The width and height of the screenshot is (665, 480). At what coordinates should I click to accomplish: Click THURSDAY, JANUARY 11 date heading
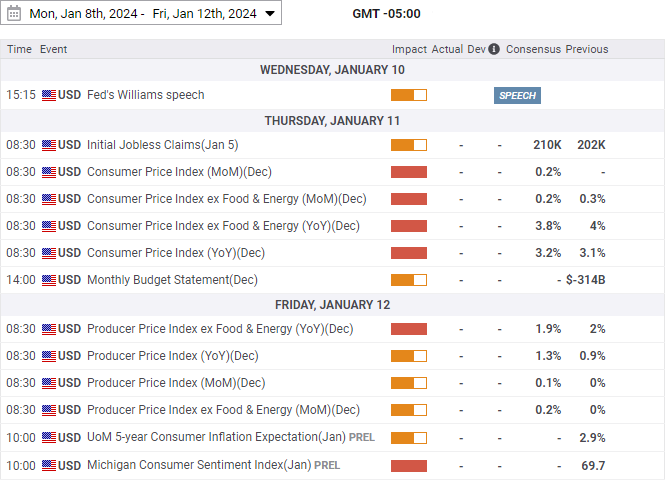pos(332,121)
